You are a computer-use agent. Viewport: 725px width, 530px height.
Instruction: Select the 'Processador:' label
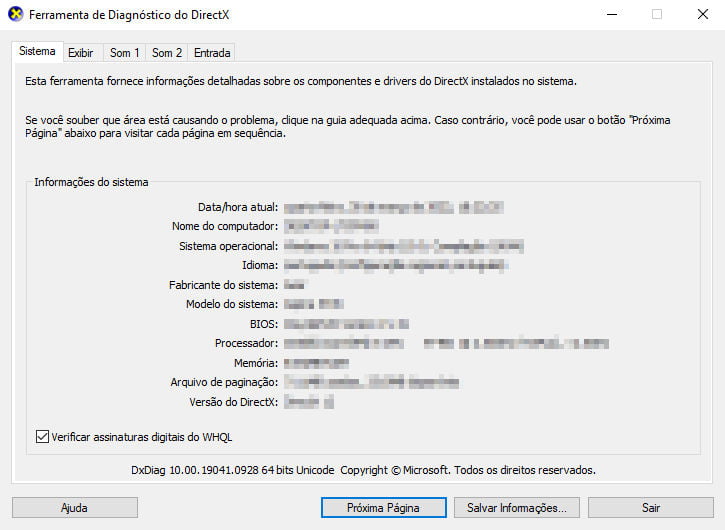(x=246, y=343)
